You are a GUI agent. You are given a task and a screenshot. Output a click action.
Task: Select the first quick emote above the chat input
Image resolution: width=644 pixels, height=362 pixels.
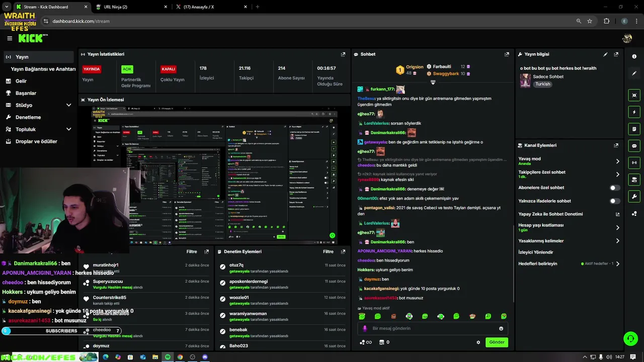(x=362, y=316)
